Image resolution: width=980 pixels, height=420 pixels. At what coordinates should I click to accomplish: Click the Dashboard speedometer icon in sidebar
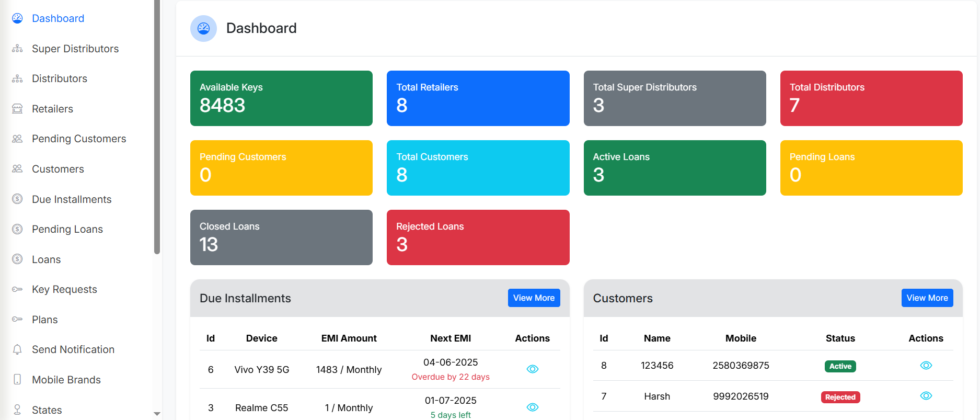coord(17,18)
